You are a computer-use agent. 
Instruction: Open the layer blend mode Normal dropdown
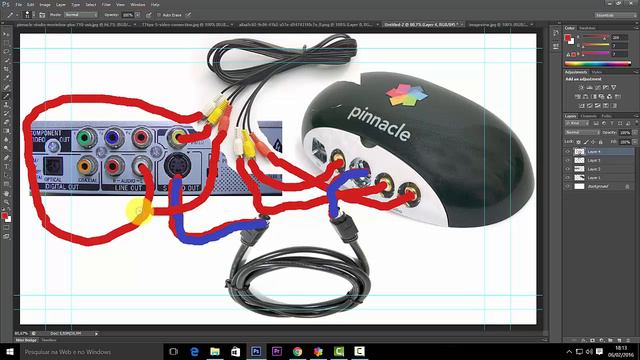pos(582,133)
